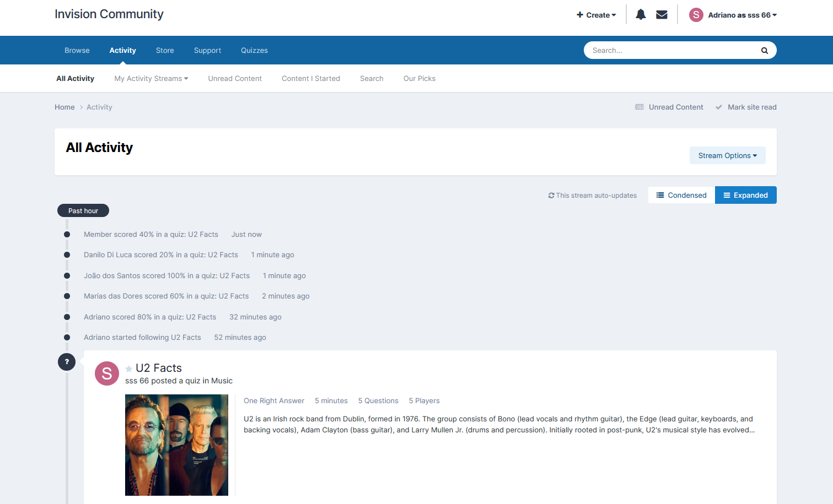Open the Search activity item

(372, 79)
